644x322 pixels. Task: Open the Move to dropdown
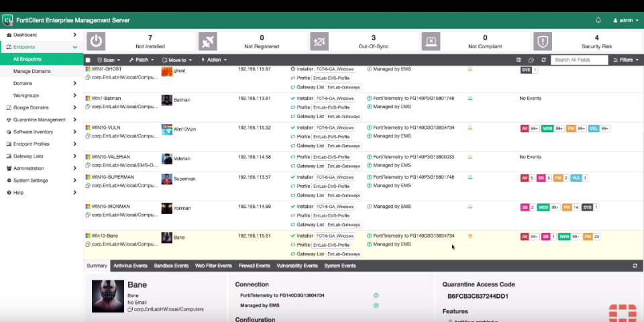coord(177,60)
